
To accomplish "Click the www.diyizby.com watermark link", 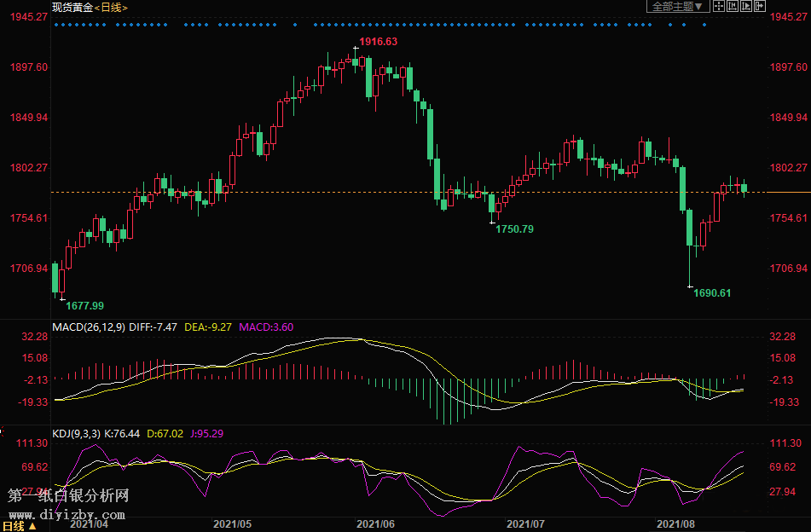I will [x=67, y=515].
